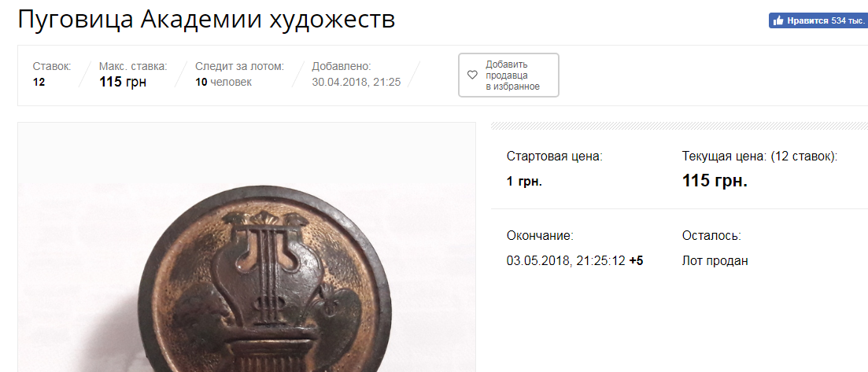Select the lot title 'Пуговица Академии художеств'
Viewport: 868px width, 372px height.
click(206, 20)
